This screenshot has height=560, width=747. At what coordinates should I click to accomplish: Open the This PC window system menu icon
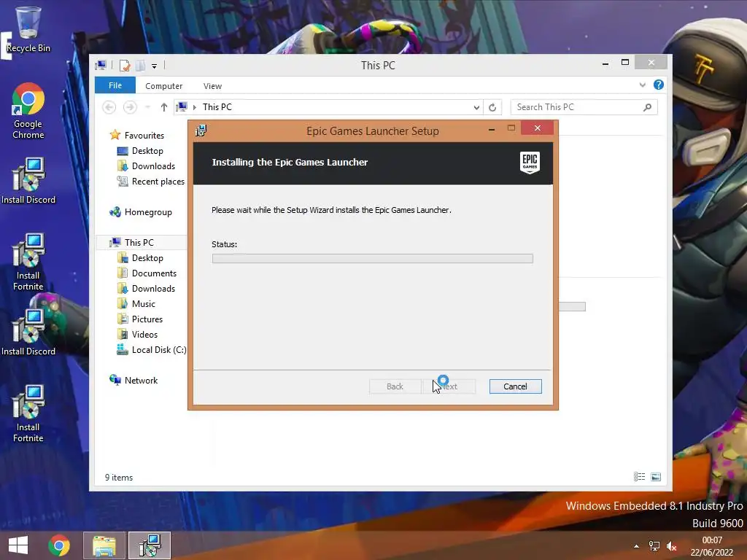(x=101, y=65)
